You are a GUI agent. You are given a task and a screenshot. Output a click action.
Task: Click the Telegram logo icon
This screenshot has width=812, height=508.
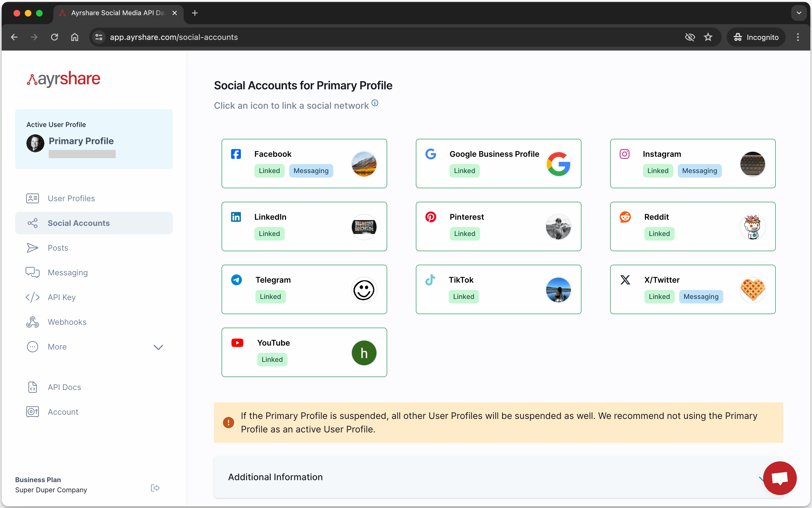coord(236,280)
